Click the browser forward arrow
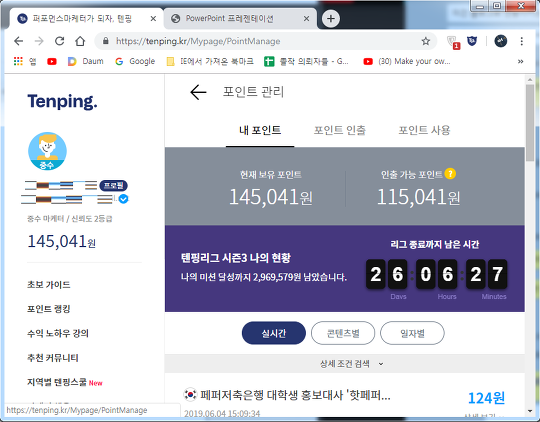540x422 pixels. pyautogui.click(x=39, y=41)
